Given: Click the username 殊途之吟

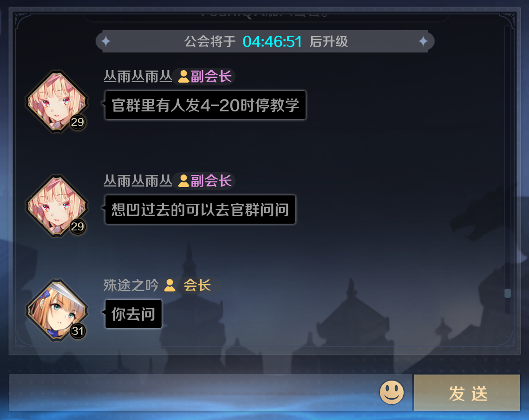Looking at the screenshot, I should [x=131, y=285].
